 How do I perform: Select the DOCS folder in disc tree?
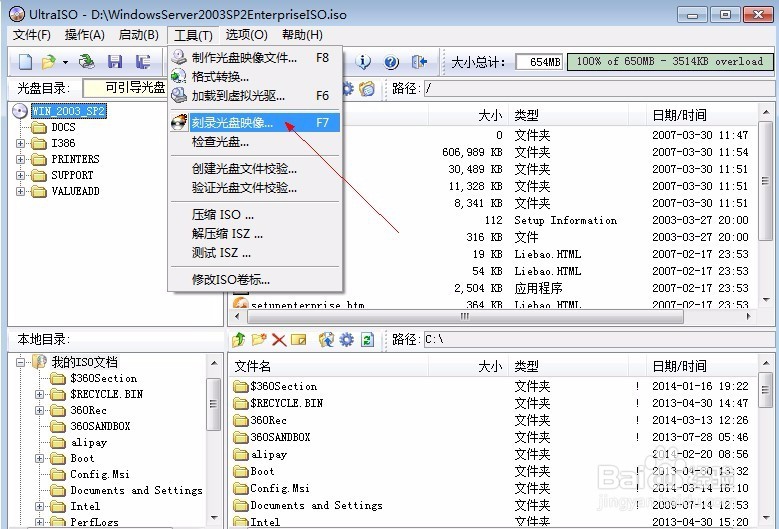pyautogui.click(x=63, y=127)
